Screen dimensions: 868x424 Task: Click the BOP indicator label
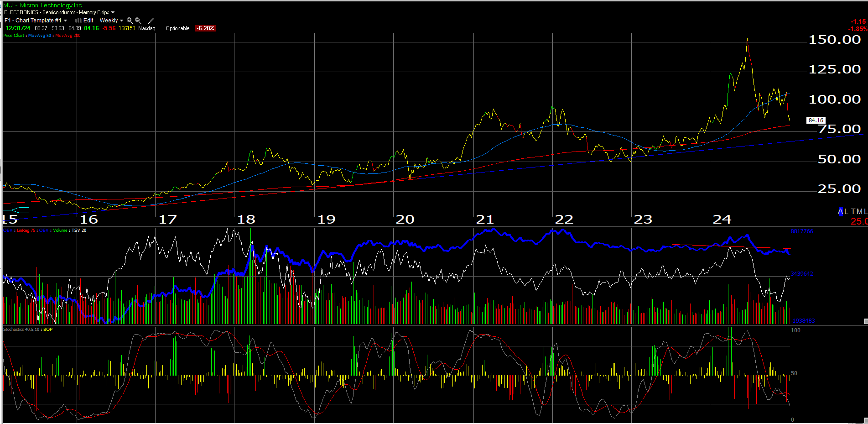[x=48, y=330]
